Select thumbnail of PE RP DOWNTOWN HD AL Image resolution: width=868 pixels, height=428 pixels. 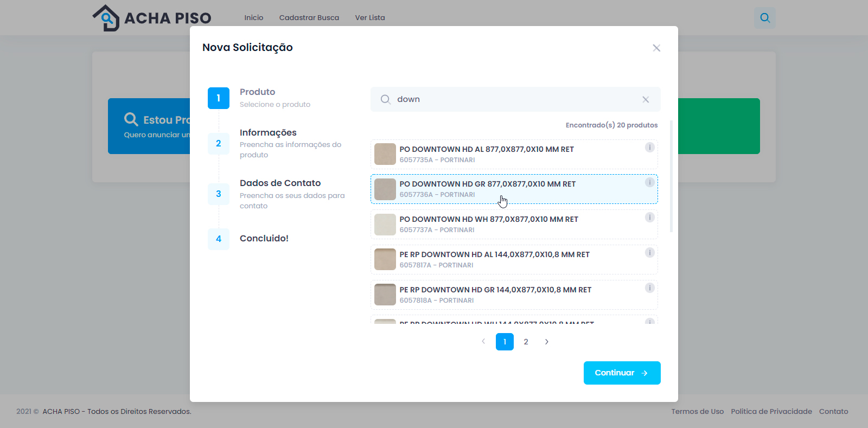pos(385,259)
